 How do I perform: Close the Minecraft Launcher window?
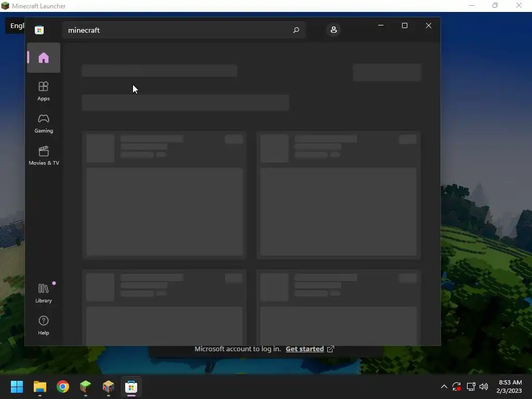(519, 5)
